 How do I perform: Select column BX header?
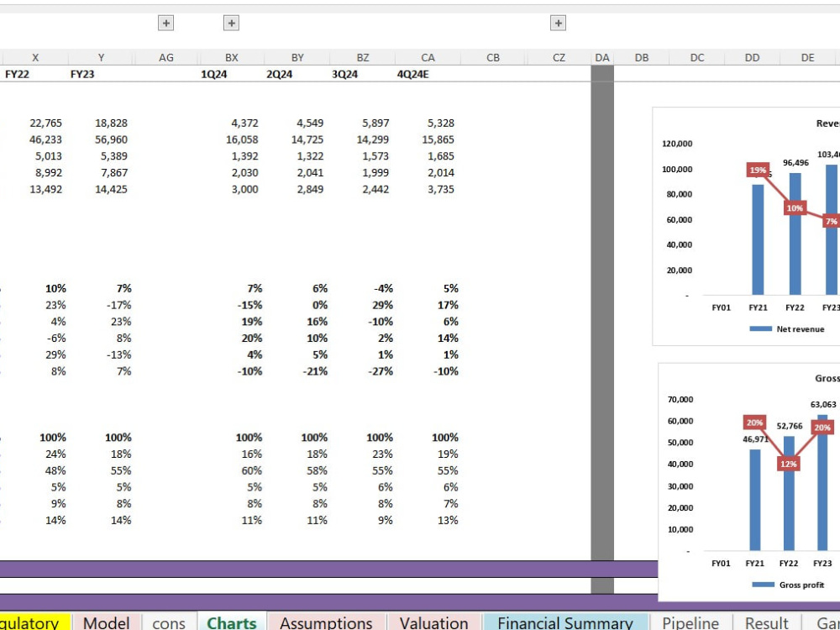[232, 57]
